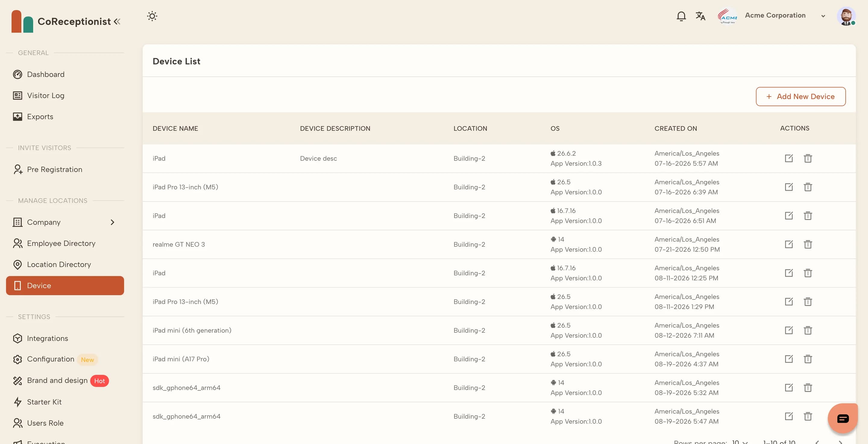Edit iPad mini (6th generation) device
868x444 pixels.
point(789,330)
